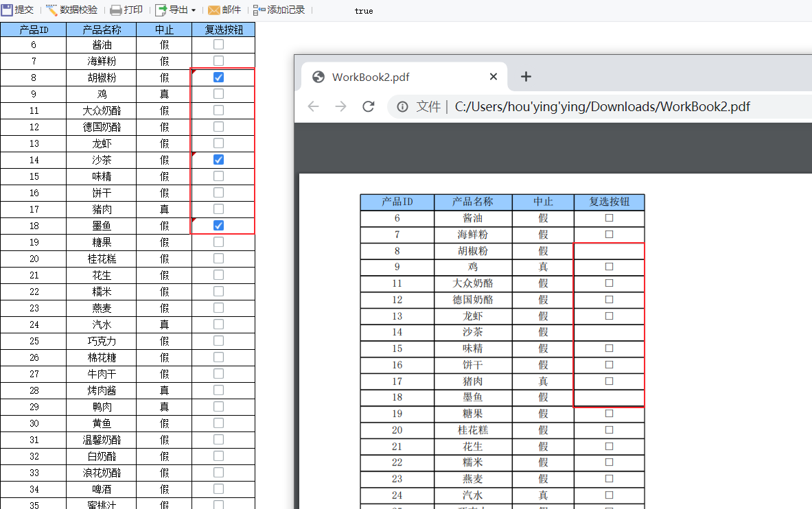
Task: Go back in the browser window
Action: click(313, 106)
